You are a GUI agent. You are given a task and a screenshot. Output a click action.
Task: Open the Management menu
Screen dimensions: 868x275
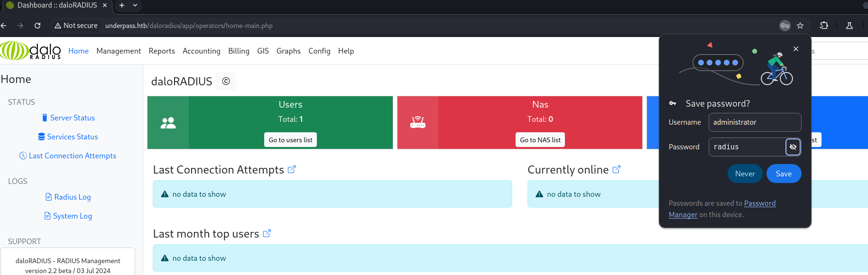[119, 51]
